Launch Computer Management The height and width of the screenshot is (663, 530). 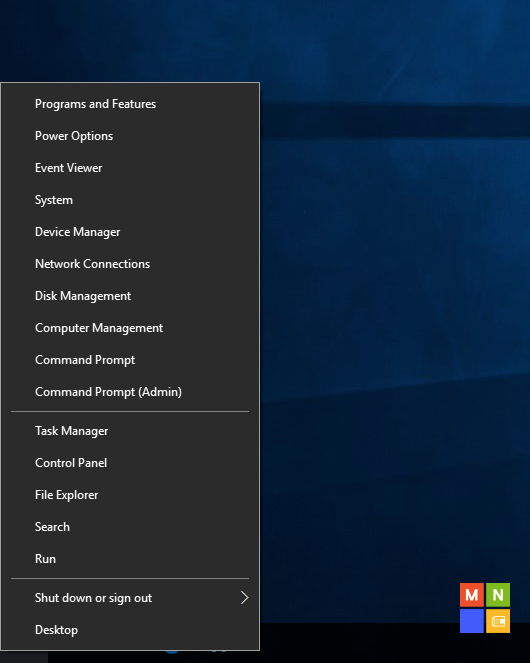(x=130, y=328)
